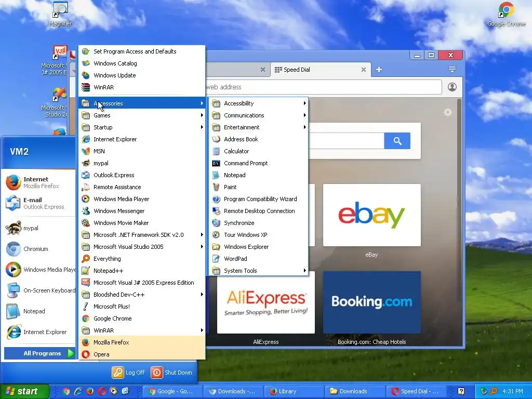
Task: Select the Magnifier desktop shortcut
Action: point(60,14)
